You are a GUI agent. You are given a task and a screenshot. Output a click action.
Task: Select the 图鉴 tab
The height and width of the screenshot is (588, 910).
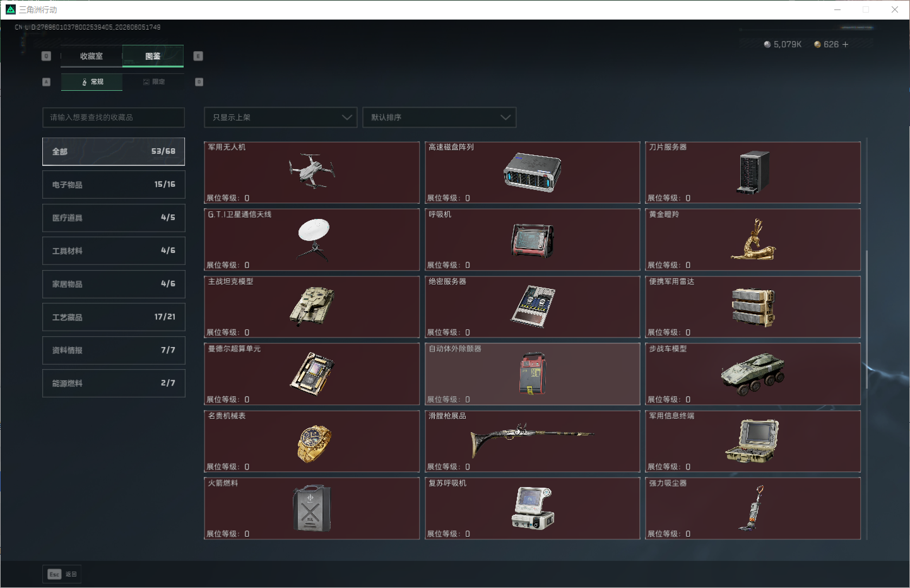click(x=153, y=56)
